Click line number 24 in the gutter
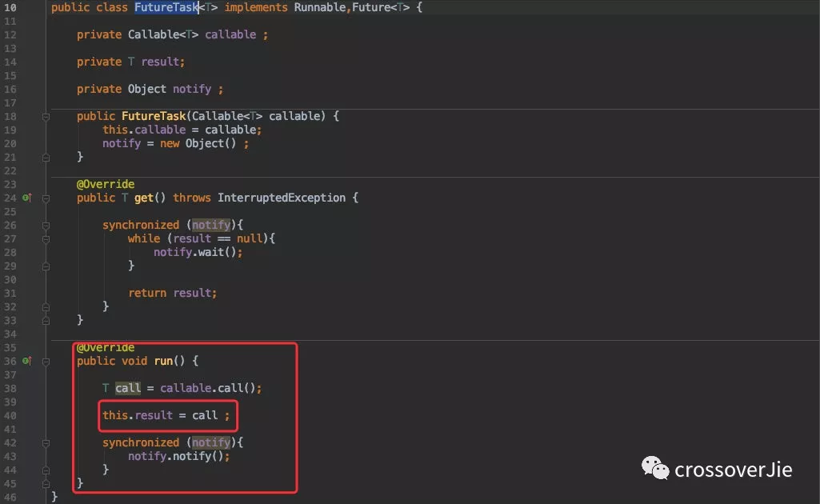The width and height of the screenshot is (820, 504). click(10, 198)
